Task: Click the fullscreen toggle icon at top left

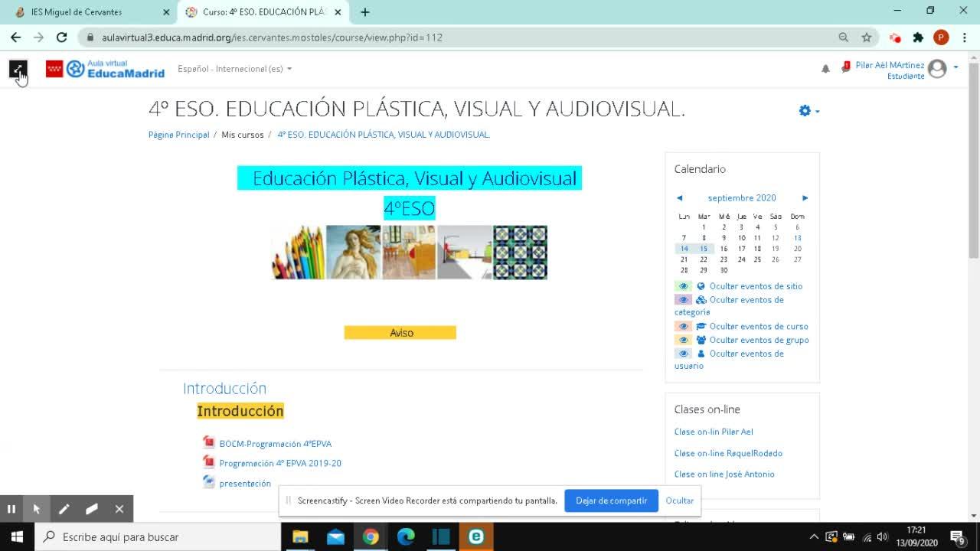Action: click(18, 70)
